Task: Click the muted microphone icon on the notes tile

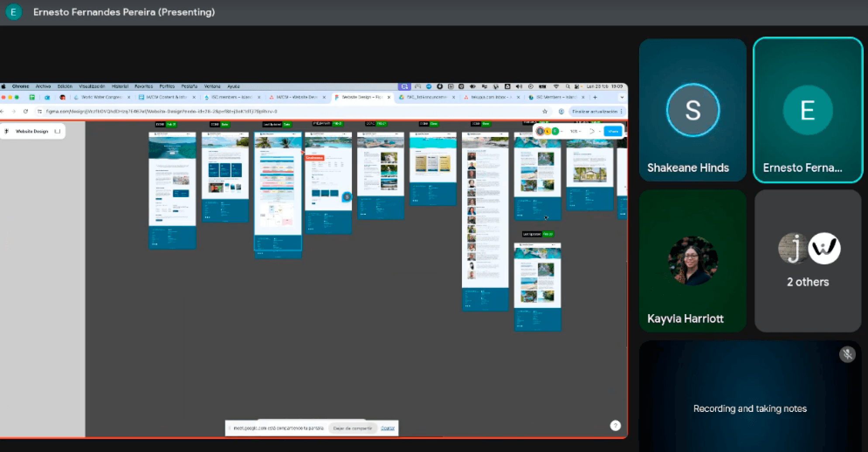Action: (x=847, y=354)
